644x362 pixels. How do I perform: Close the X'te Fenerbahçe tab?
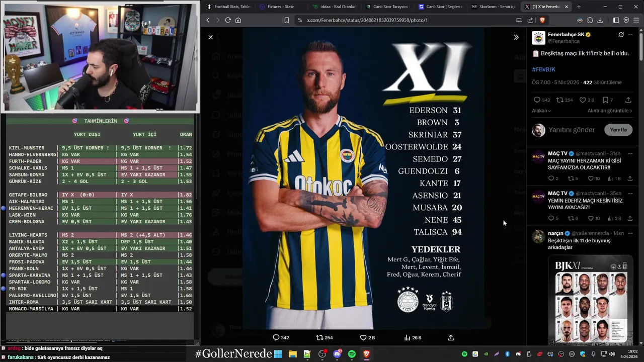[567, 7]
